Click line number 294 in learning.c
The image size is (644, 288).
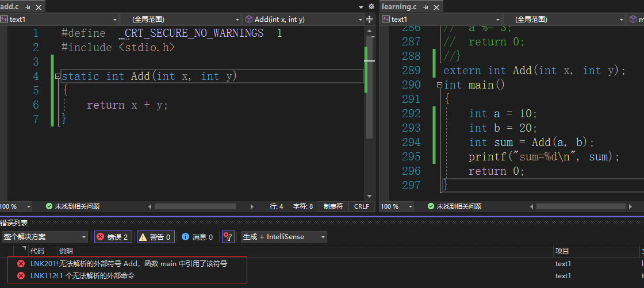tap(411, 142)
